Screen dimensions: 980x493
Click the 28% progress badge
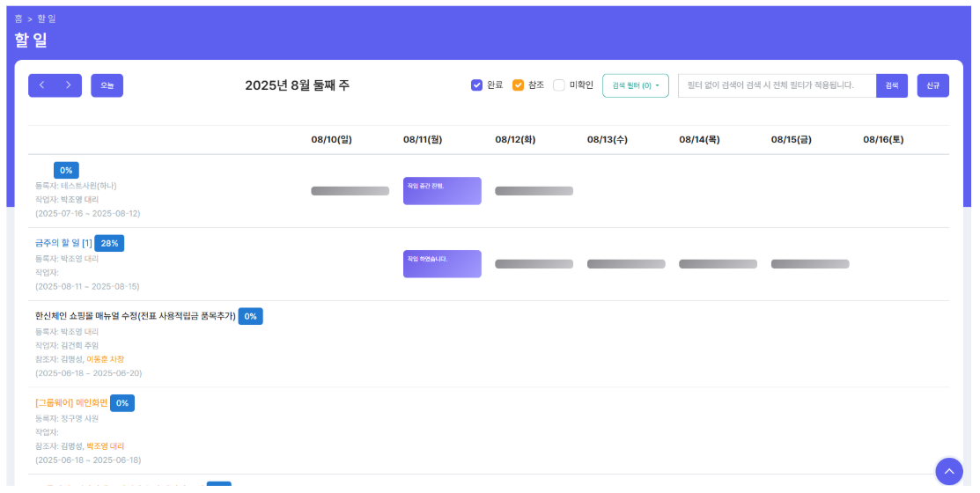pyautogui.click(x=109, y=244)
